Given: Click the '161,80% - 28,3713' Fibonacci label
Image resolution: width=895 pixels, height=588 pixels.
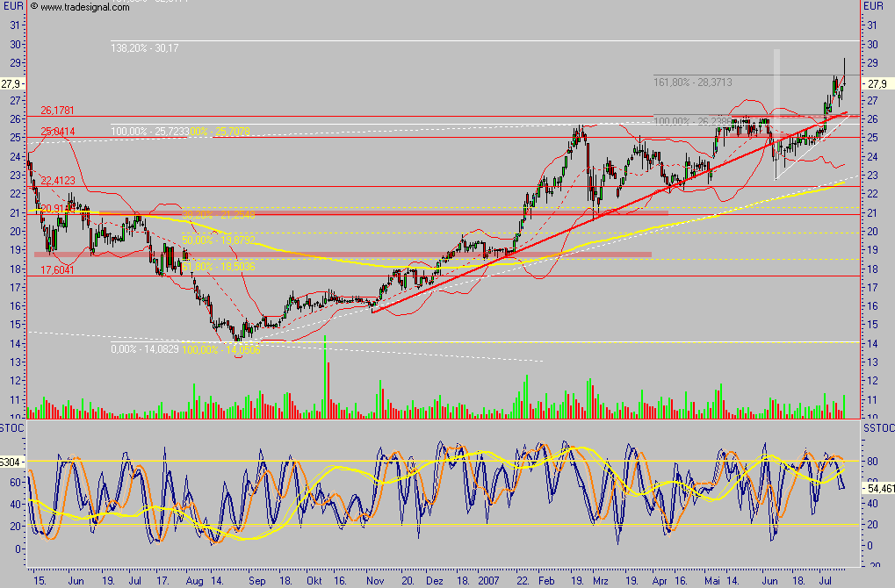Looking at the screenshot, I should click(x=692, y=82).
